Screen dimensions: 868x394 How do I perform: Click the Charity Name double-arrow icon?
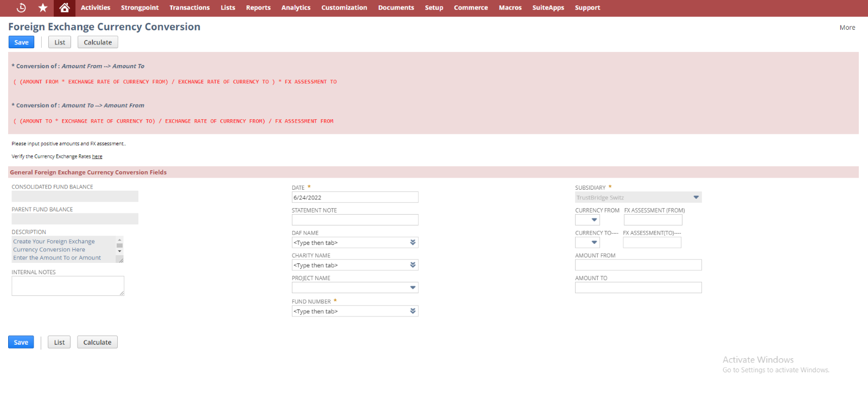click(413, 265)
